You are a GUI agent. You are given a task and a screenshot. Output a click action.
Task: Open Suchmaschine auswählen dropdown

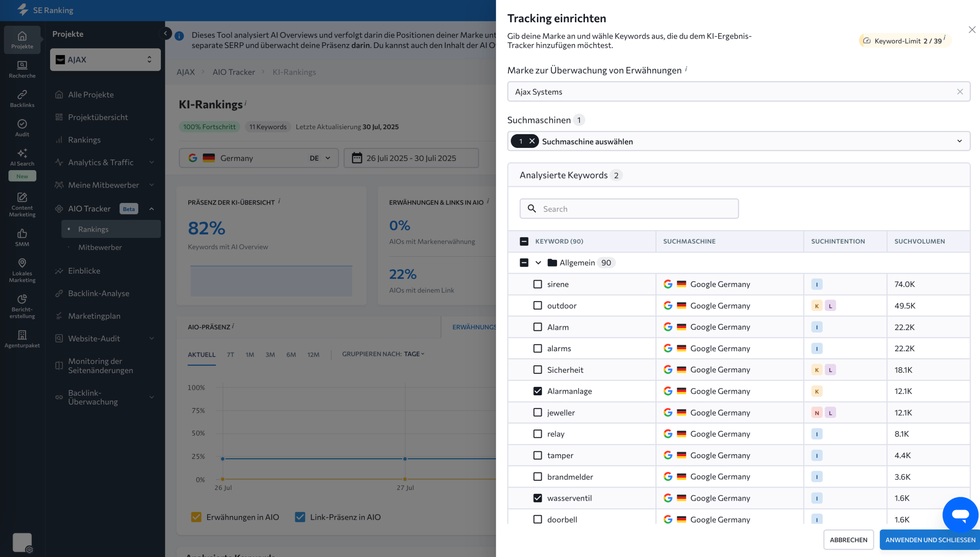(x=739, y=141)
